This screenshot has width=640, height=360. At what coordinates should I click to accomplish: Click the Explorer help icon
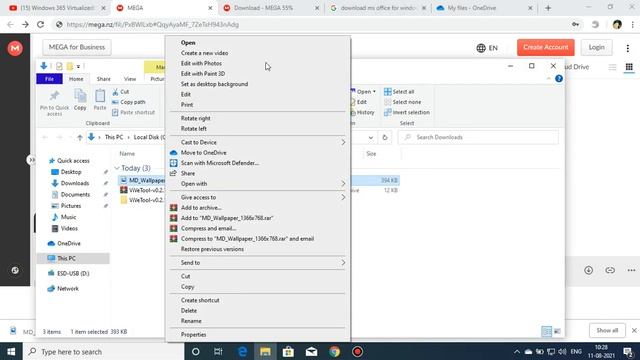coord(559,79)
